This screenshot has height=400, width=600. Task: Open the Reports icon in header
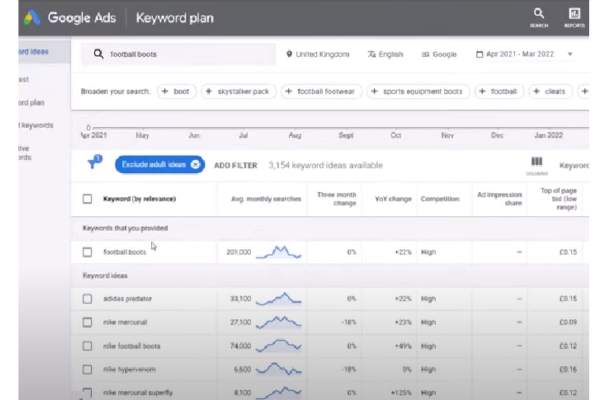coord(575,14)
